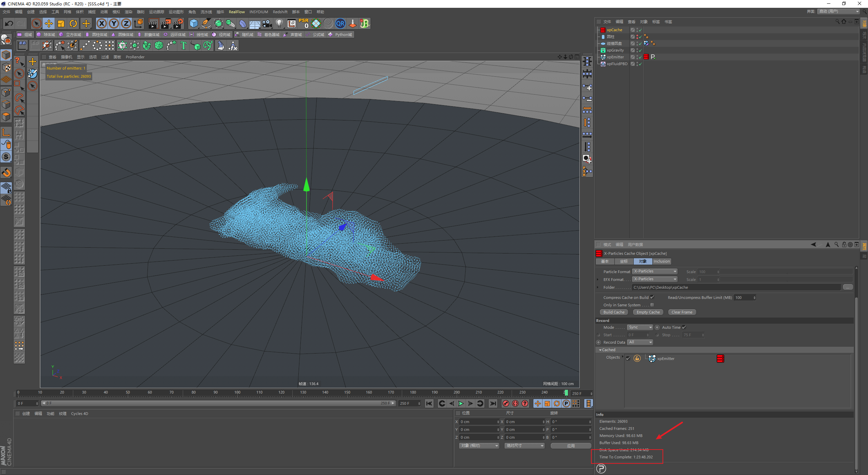
Task: Click the Undo arrow icon
Action: point(9,23)
